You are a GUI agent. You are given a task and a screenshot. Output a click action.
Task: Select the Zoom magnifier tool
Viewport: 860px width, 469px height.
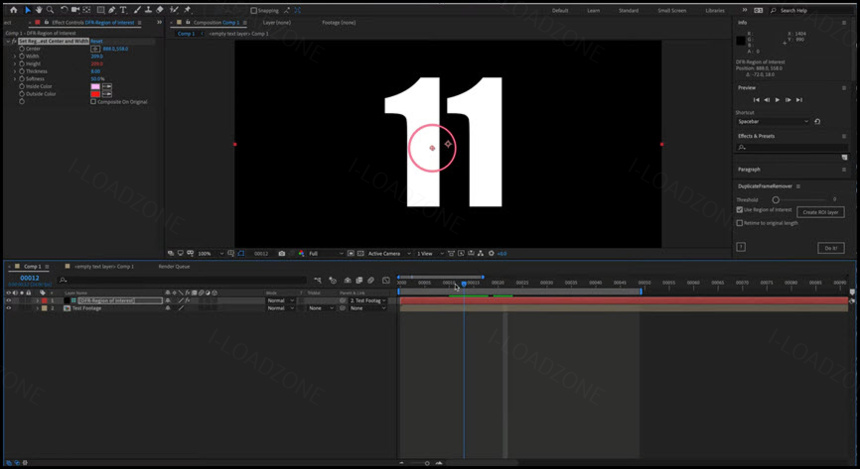[50, 10]
